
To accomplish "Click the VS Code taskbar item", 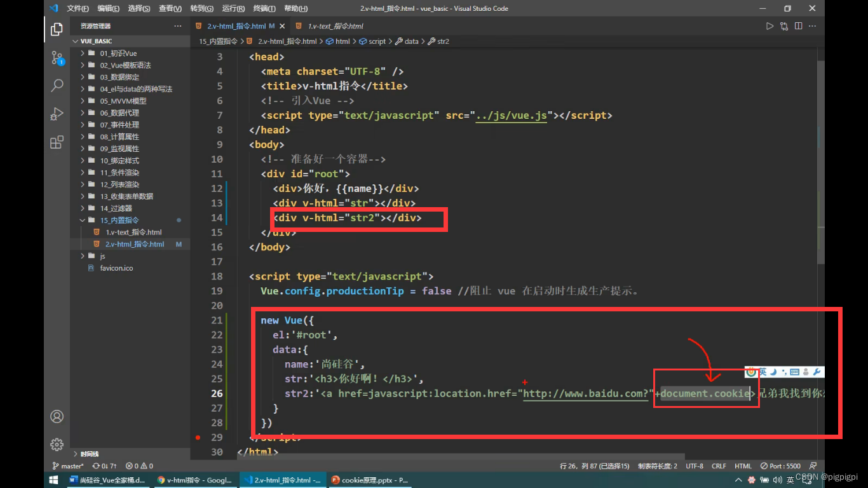I will pyautogui.click(x=282, y=480).
